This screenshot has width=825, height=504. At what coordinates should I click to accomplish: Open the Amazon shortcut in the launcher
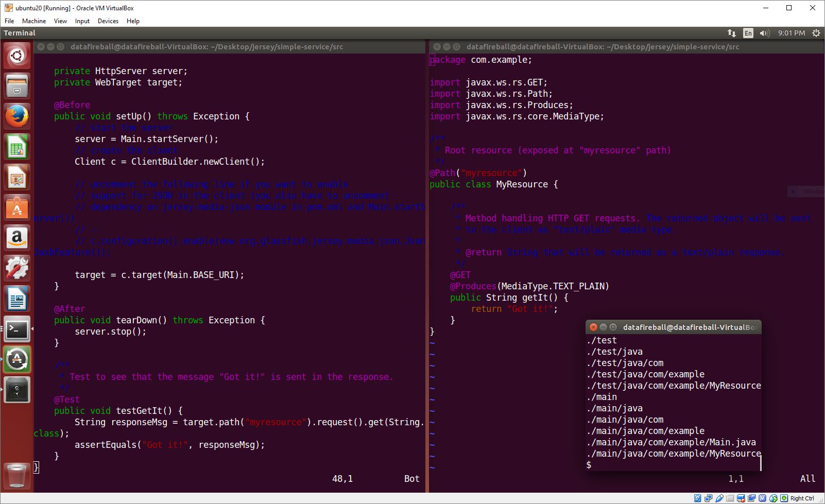coord(17,237)
